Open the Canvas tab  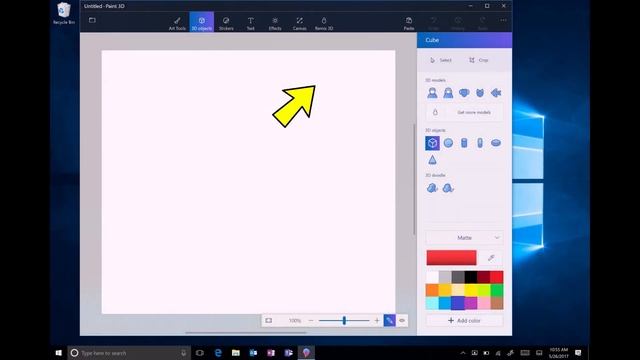(x=300, y=23)
